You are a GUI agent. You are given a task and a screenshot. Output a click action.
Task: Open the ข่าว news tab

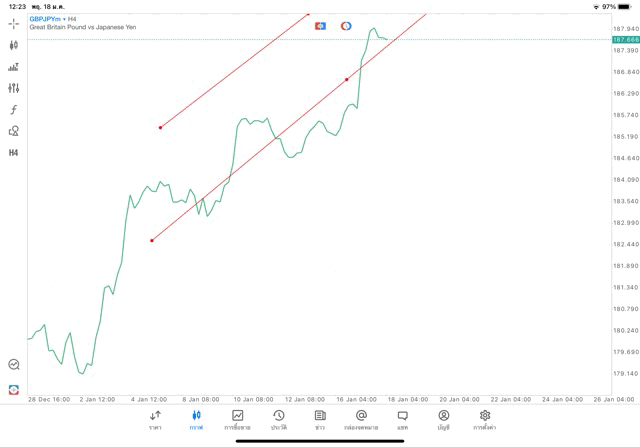(320, 419)
